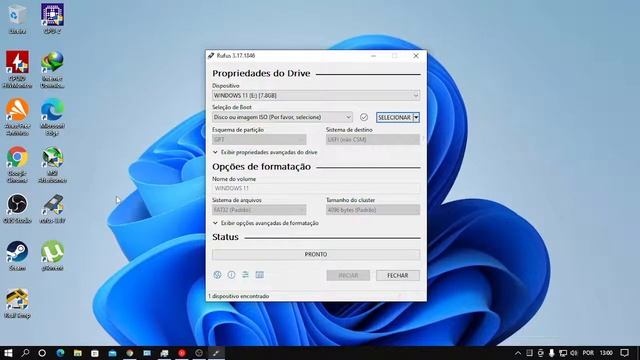640x360 pixels.
Task: Click '1 dispositivo encontrado' status text
Action: pos(238,296)
